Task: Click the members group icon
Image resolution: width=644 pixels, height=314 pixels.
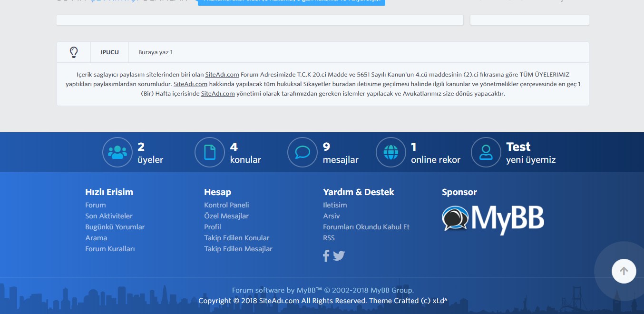Action: (x=117, y=152)
